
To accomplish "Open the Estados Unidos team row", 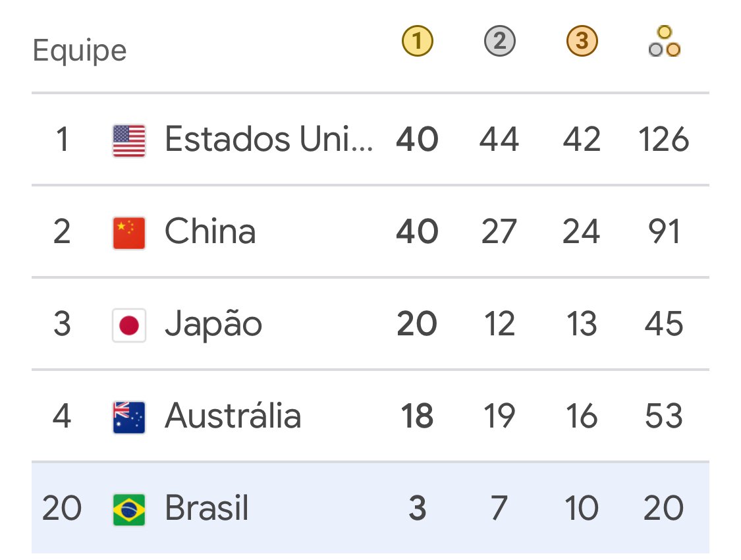I will [x=370, y=140].
